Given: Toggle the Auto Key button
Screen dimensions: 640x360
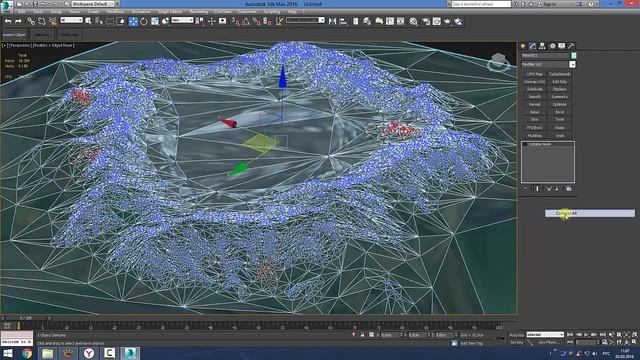Looking at the screenshot, I should (516, 335).
